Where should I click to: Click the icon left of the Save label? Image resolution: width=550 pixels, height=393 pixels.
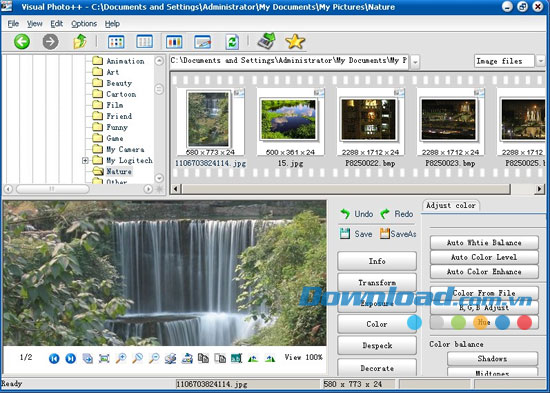(x=345, y=234)
